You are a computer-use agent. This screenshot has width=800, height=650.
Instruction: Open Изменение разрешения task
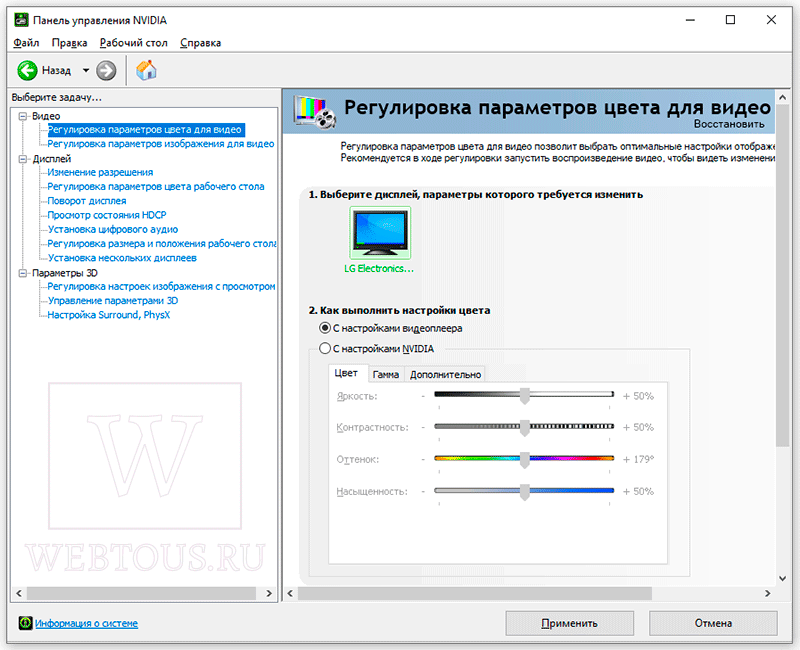click(100, 172)
